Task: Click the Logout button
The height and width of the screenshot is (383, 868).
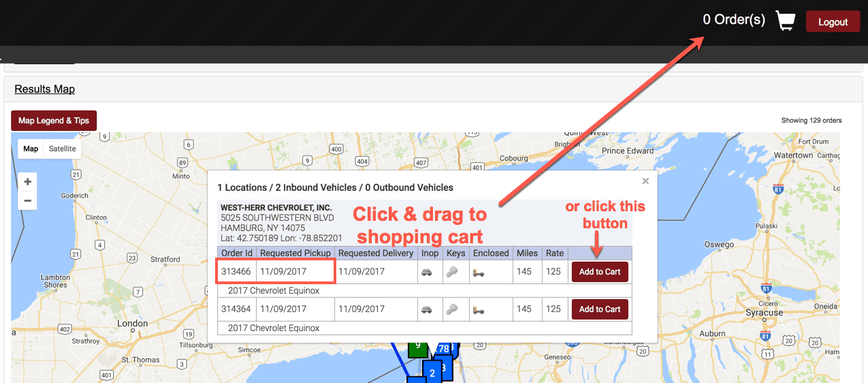Action: 833,22
